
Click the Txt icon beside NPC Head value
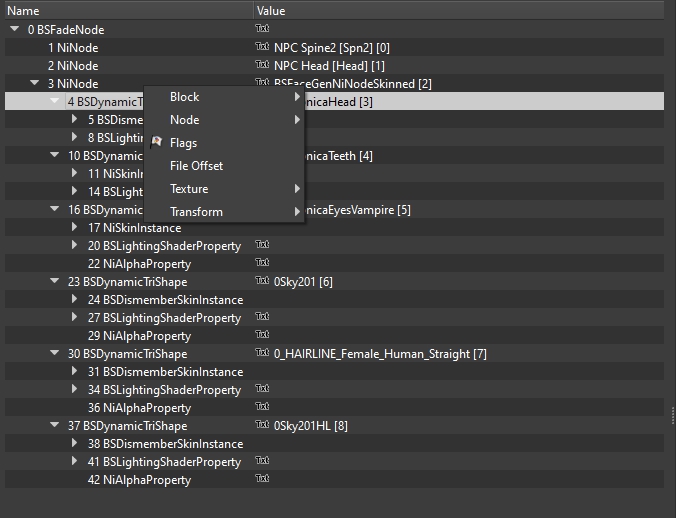point(263,65)
